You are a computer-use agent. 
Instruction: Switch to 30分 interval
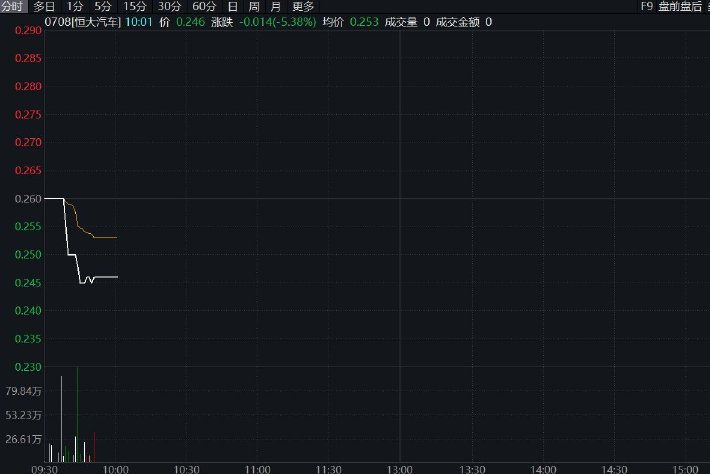(169, 6)
